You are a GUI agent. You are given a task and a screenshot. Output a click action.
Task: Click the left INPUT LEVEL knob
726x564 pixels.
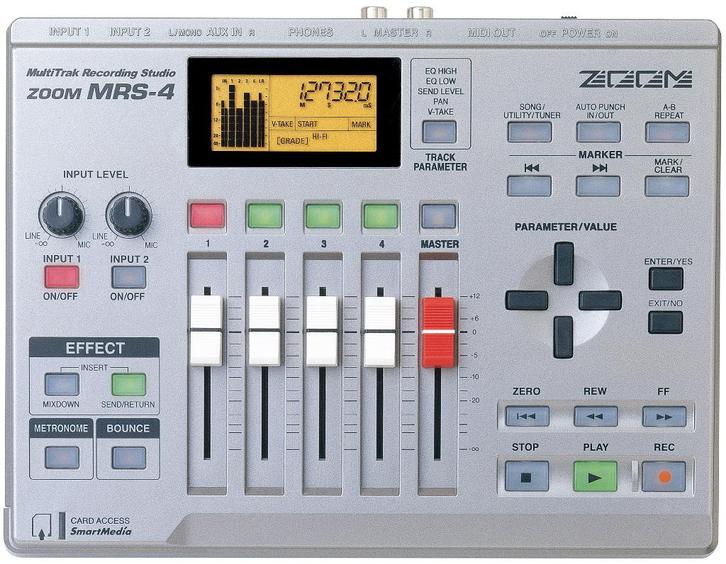62,215
